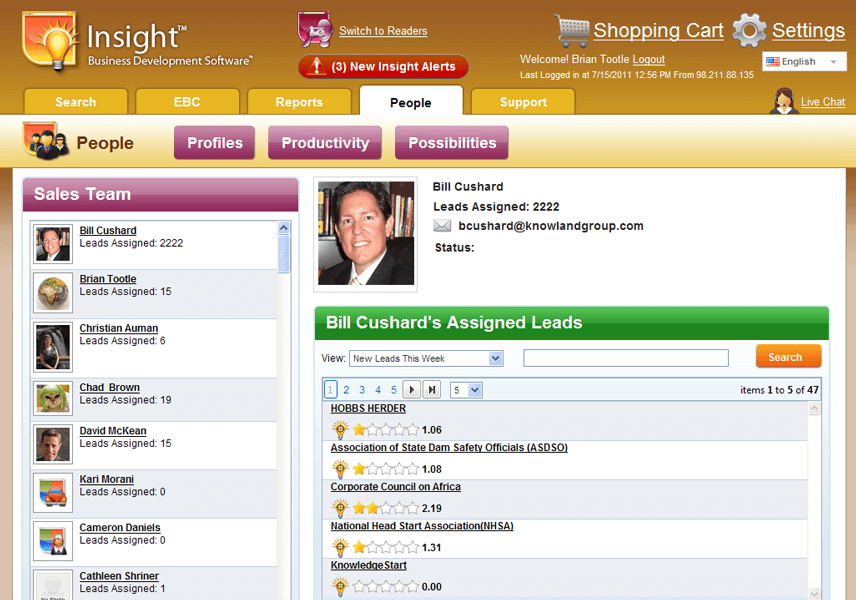This screenshot has width=856, height=600.
Task: Click the Sales Team scroll up arrow
Action: click(x=284, y=228)
